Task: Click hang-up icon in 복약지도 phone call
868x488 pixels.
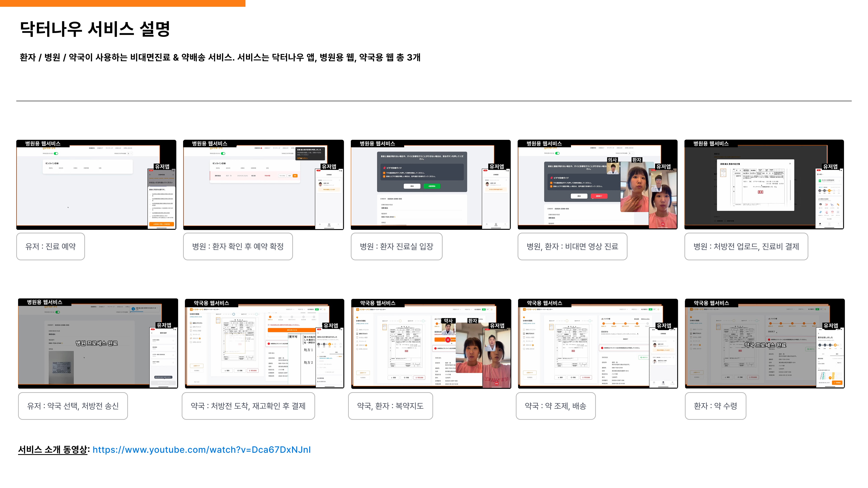Action: [497, 383]
